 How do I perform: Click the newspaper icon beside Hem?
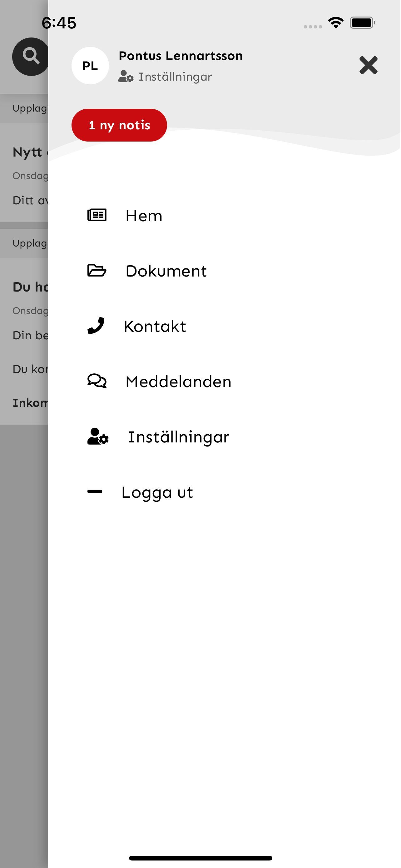coord(97,215)
